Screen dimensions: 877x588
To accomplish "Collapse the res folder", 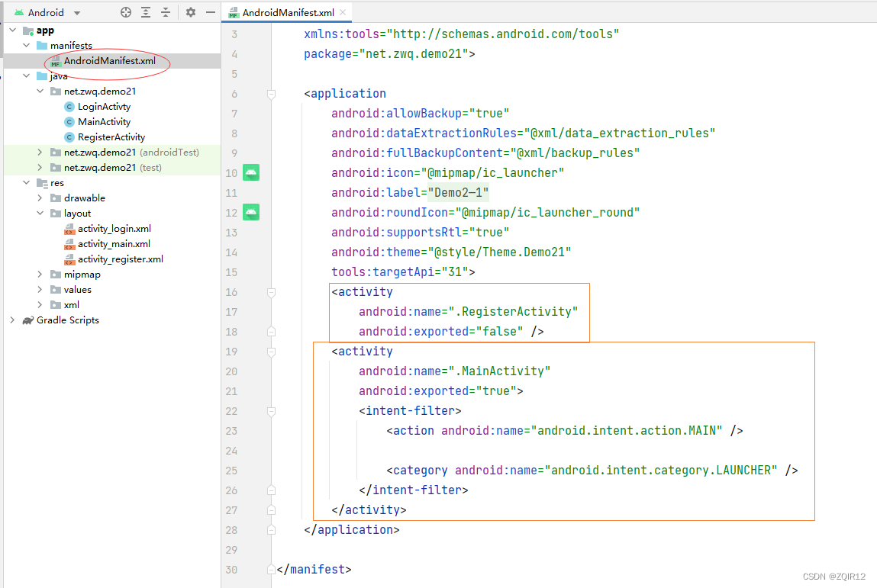I will point(26,183).
